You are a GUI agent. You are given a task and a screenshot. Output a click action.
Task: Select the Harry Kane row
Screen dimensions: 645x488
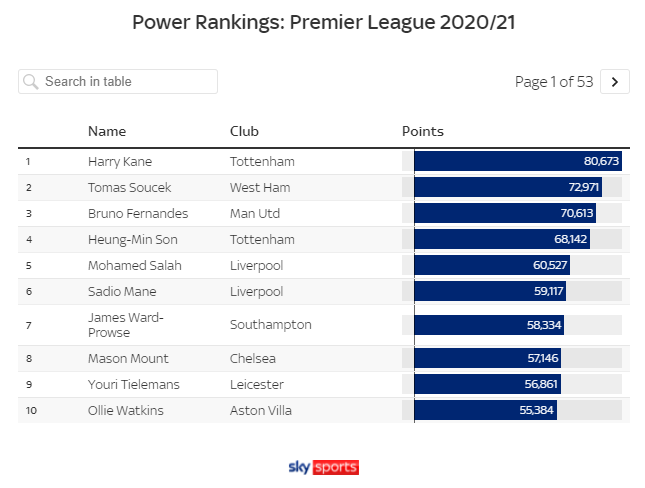(x=324, y=161)
